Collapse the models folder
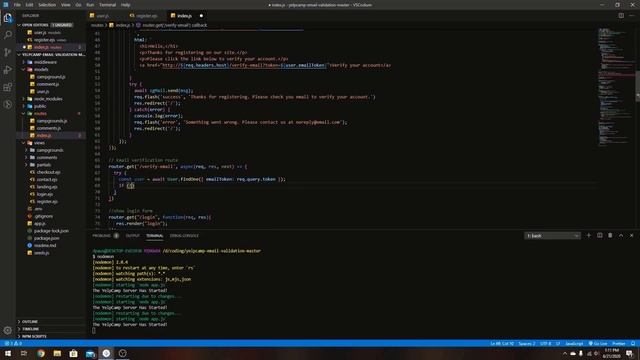This screenshot has height=360, width=640. click(x=41, y=69)
